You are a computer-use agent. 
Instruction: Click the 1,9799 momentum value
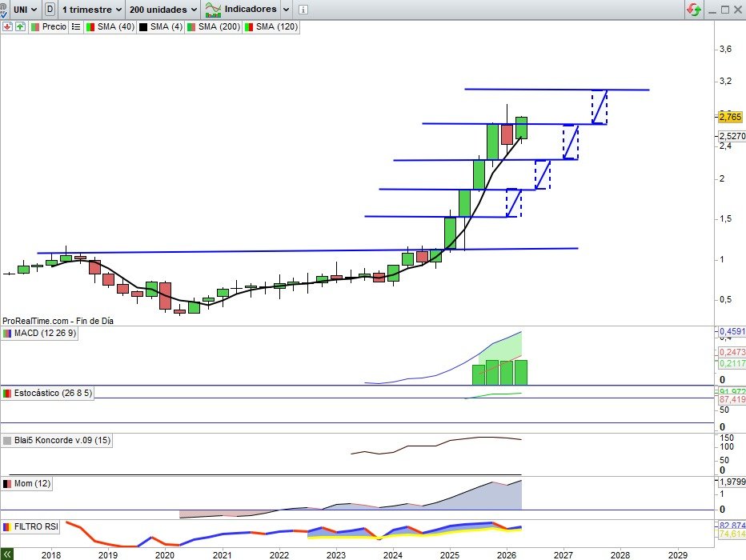click(732, 482)
